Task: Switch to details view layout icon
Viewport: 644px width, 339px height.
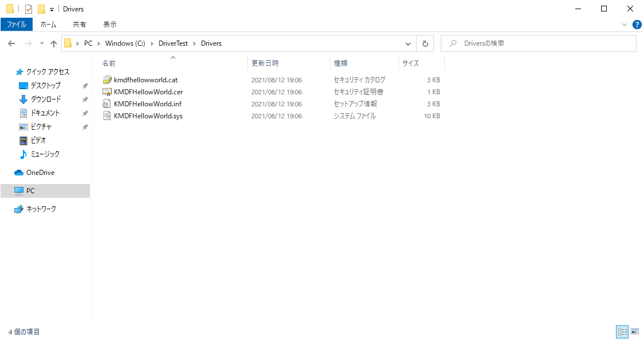Action: point(623,332)
